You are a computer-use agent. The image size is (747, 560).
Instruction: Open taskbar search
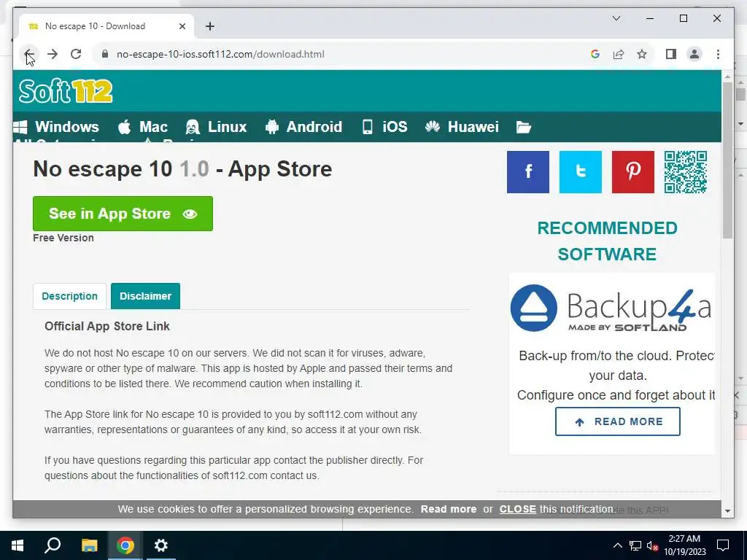[x=53, y=545]
